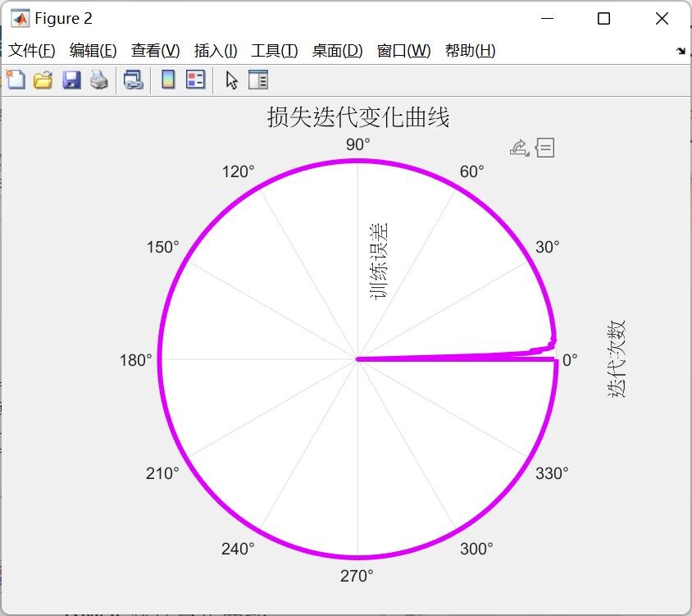This screenshot has width=692, height=616.
Task: Click the 帮助(H) menu item
Action: point(470,51)
